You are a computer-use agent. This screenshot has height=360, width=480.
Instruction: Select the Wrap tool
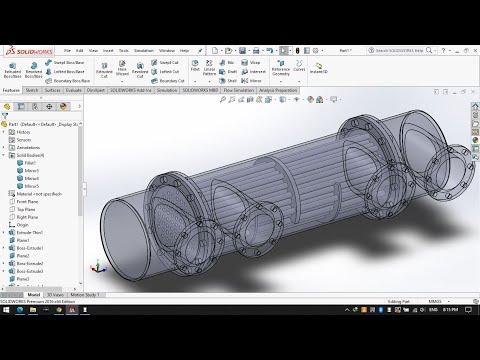[x=250, y=62]
